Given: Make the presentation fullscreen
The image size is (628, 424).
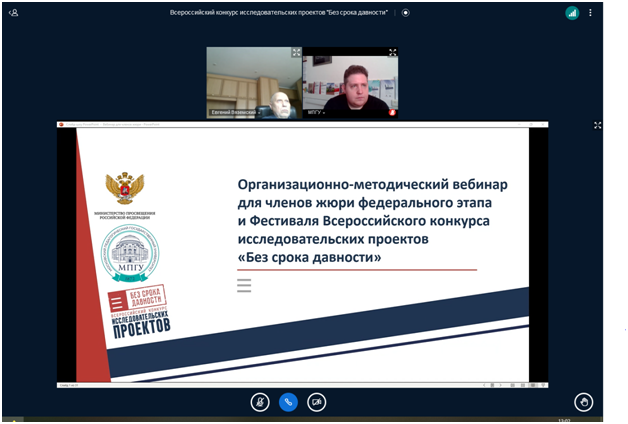Looking at the screenshot, I should pyautogui.click(x=598, y=125).
